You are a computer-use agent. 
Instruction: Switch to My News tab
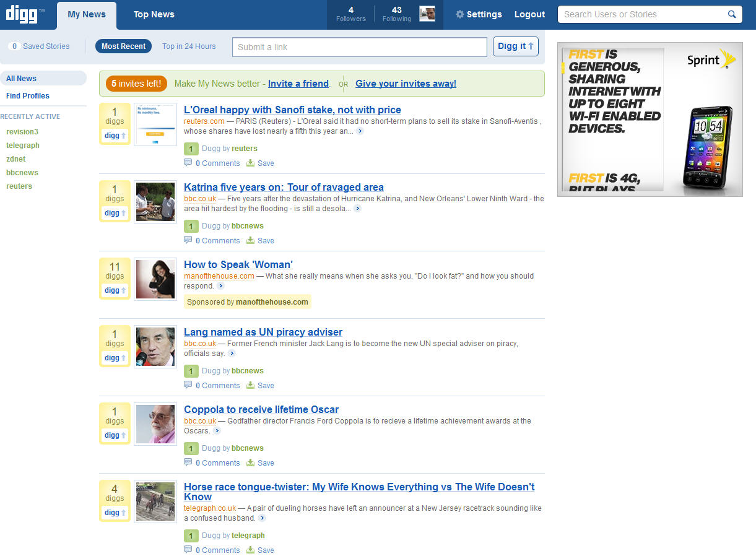coord(87,15)
